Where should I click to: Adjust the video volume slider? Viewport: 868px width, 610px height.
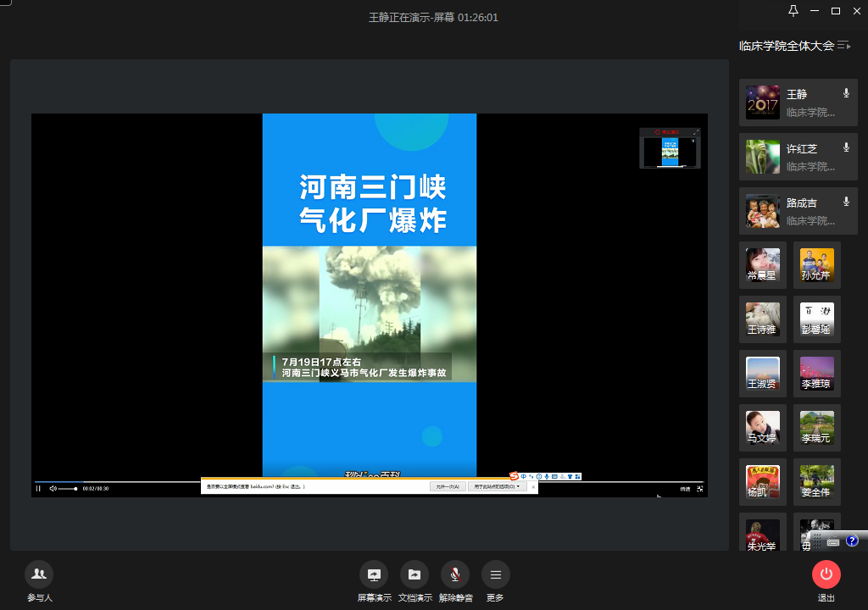(68, 489)
